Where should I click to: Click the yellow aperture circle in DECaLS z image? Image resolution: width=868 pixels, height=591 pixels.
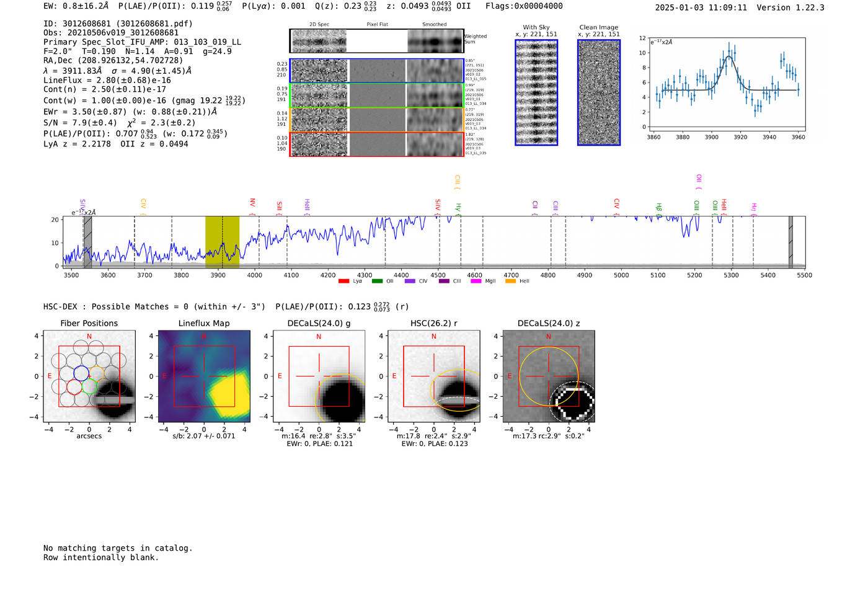pos(549,376)
